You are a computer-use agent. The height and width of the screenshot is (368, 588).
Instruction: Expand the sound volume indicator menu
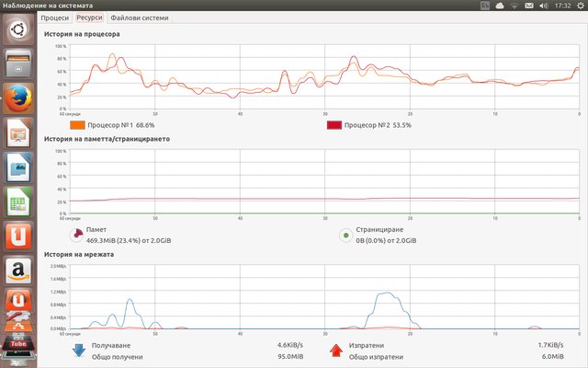pos(542,6)
